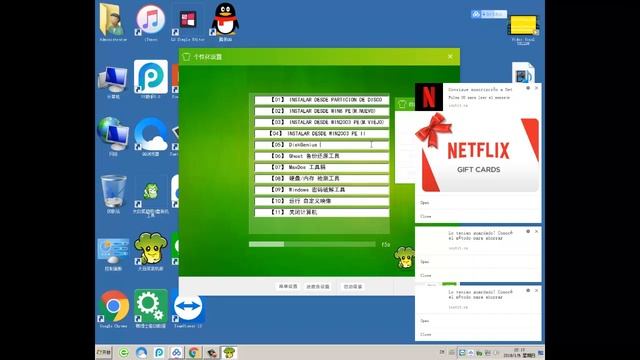
Task: Open the blue P logo desktop shortcut
Action: (x=151, y=79)
